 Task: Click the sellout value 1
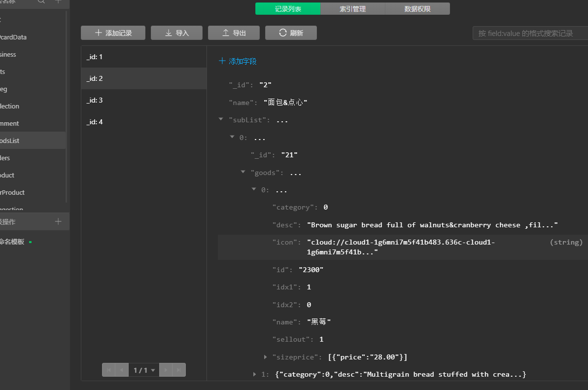coord(321,339)
